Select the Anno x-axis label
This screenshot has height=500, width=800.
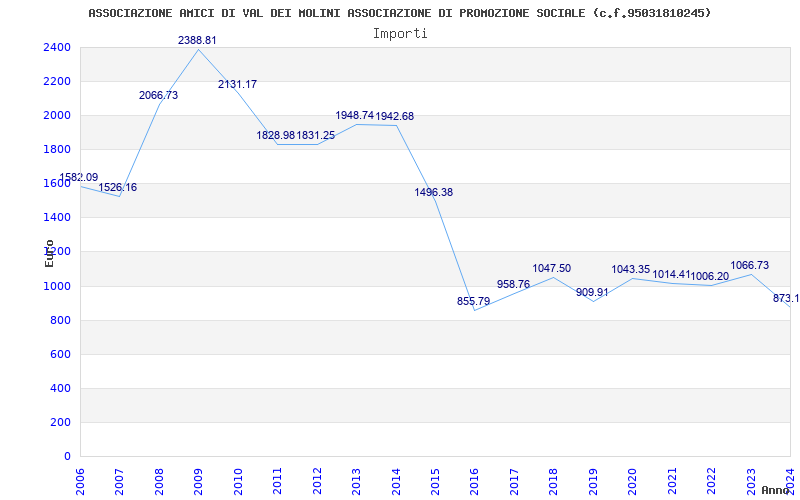click(778, 490)
